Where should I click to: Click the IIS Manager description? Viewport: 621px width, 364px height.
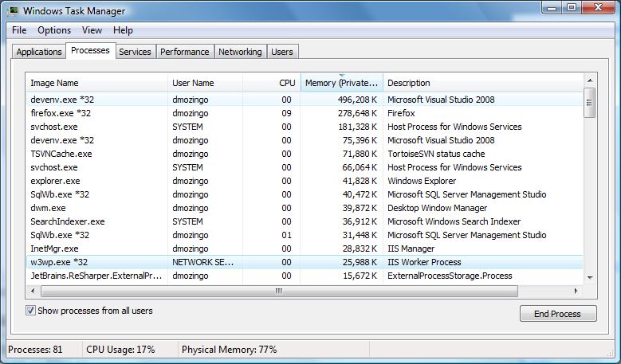[411, 249]
